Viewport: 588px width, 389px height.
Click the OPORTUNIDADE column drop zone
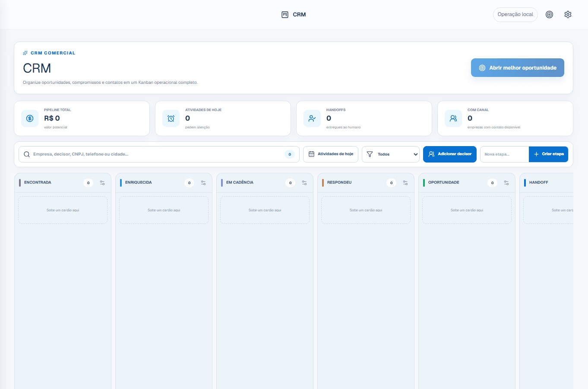467,210
